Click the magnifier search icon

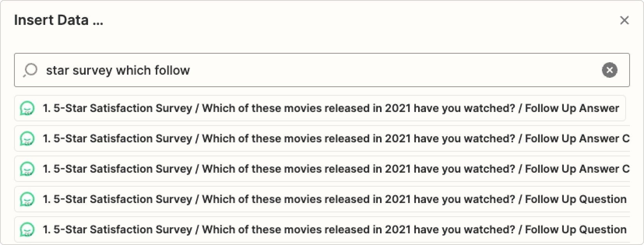[30, 70]
